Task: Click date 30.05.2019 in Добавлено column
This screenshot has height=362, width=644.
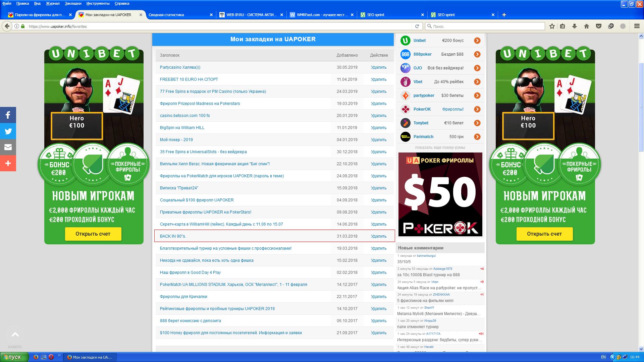Action: click(347, 67)
